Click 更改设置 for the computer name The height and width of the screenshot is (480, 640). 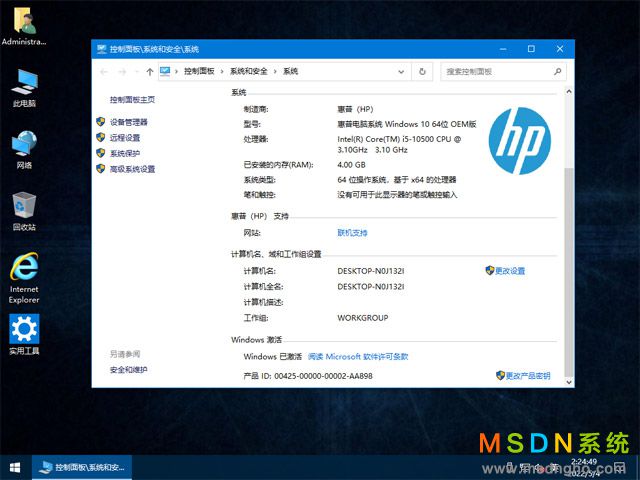pos(510,271)
